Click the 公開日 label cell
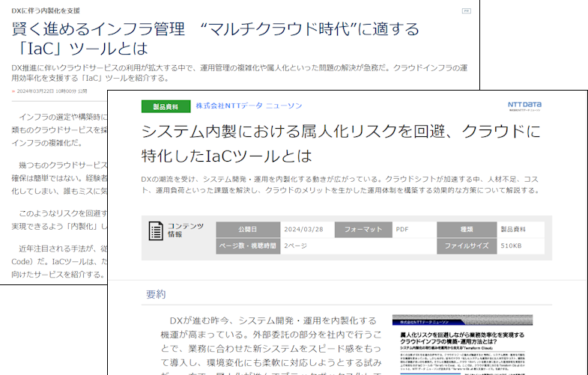Screen dimensions: 588x375 point(248,229)
